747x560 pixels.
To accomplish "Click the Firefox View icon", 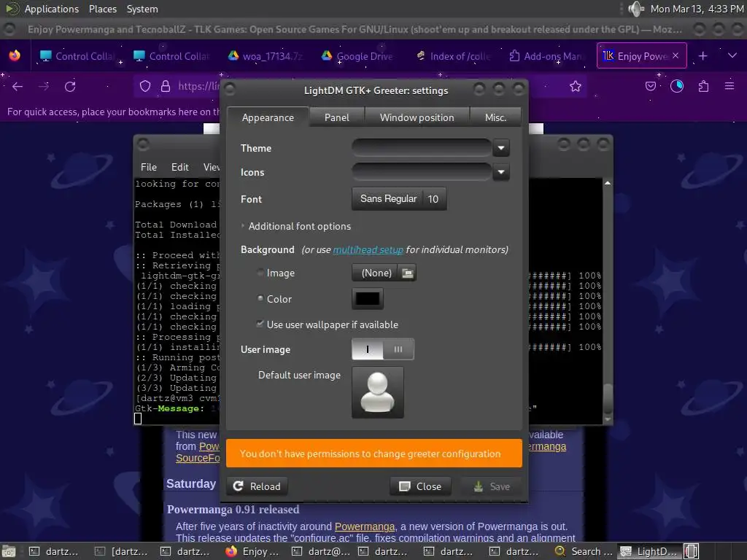I will [x=15, y=56].
